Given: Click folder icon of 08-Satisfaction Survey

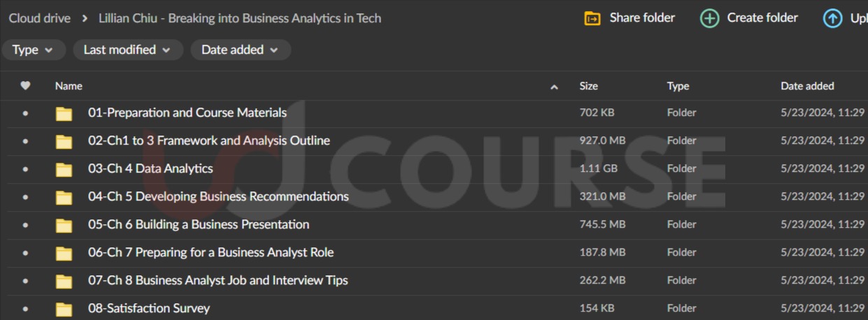Looking at the screenshot, I should [64, 309].
